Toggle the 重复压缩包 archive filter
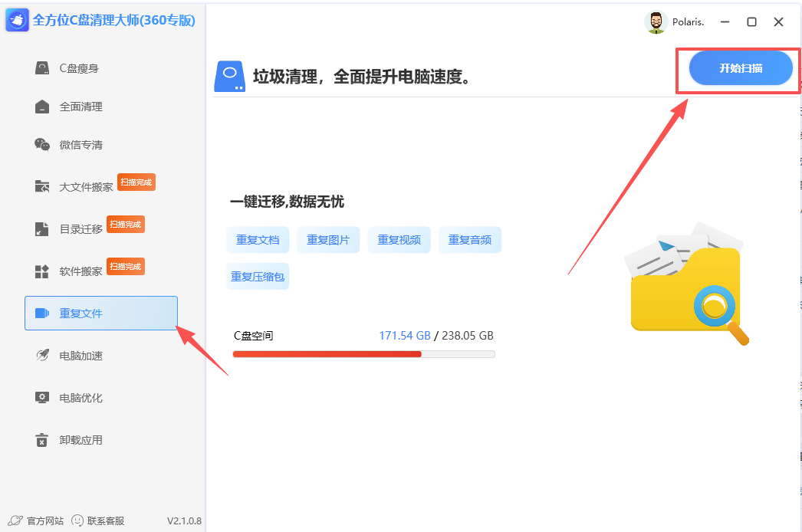Screen dimensions: 802x532 pos(258,276)
